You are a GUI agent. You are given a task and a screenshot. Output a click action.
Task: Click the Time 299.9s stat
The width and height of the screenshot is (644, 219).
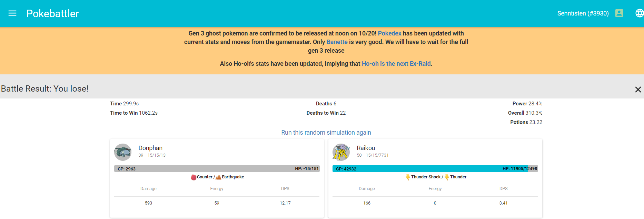(124, 104)
